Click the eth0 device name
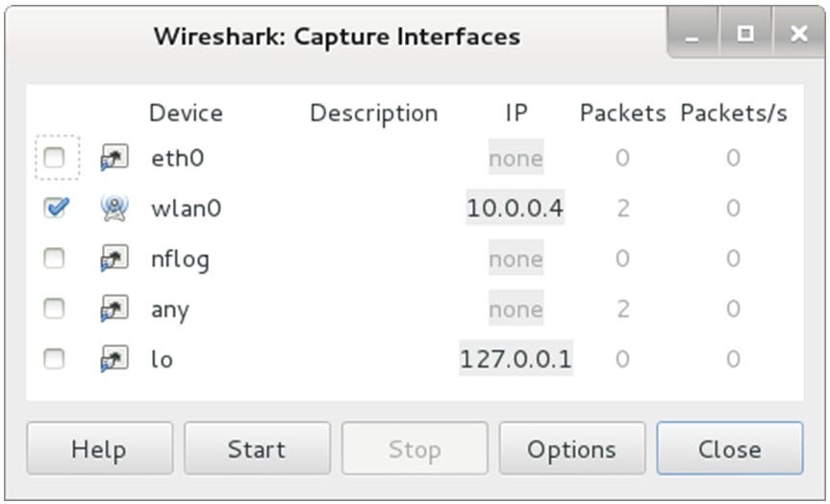 178,158
